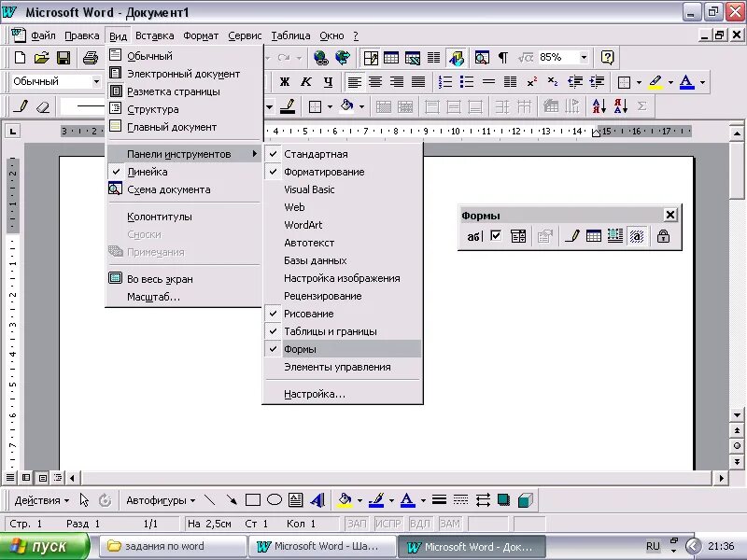Open Автофигуры dropdown menu
The width and height of the screenshot is (747, 560).
coord(161,500)
